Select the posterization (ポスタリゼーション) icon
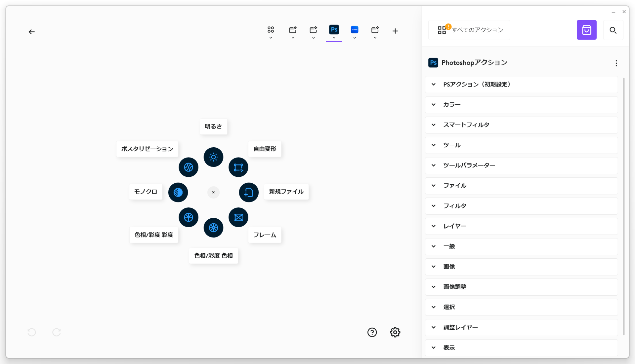 189,167
